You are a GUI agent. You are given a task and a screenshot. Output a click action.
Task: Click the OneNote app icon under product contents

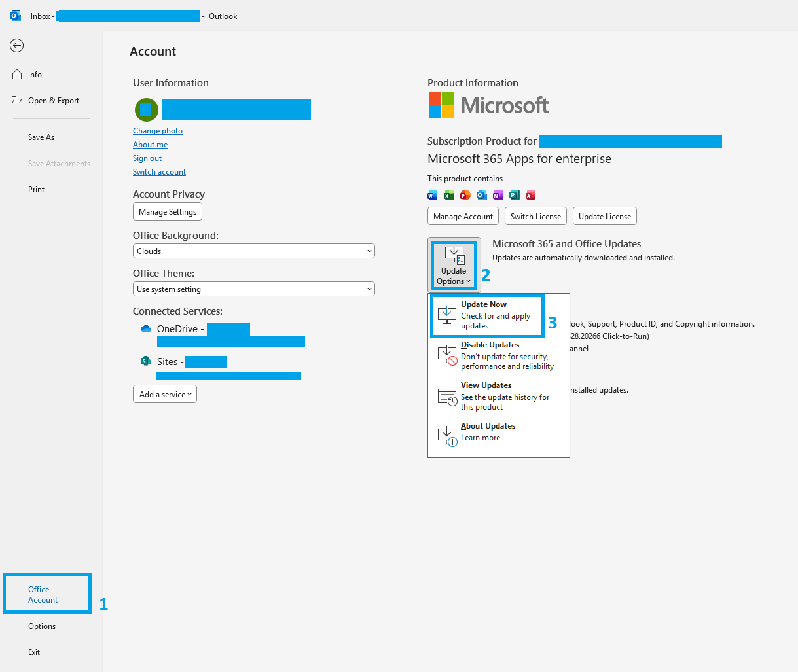[x=498, y=195]
